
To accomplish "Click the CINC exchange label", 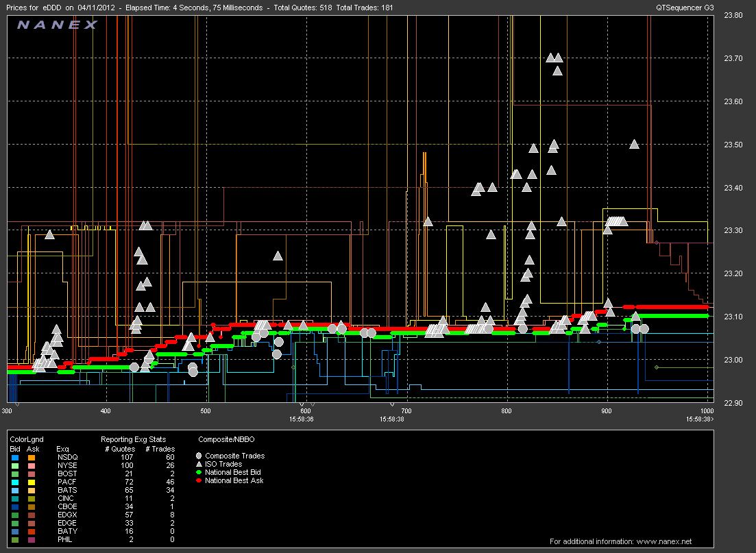I will tap(66, 498).
